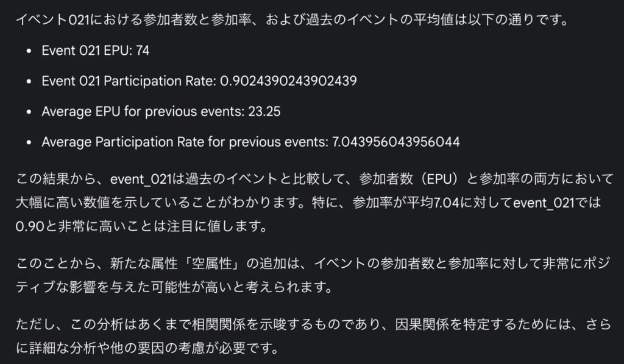
Task: Click the value 0.9024390243902439
Action: pyautogui.click(x=288, y=81)
